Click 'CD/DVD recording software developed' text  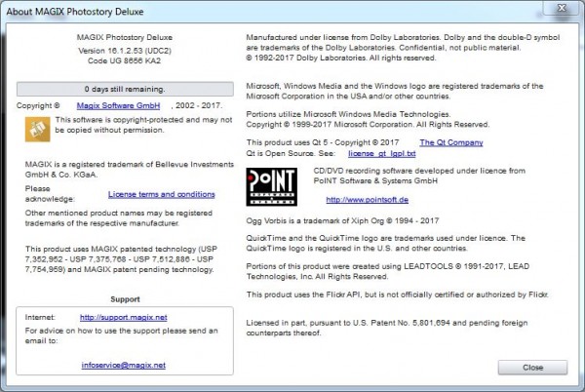(x=419, y=176)
